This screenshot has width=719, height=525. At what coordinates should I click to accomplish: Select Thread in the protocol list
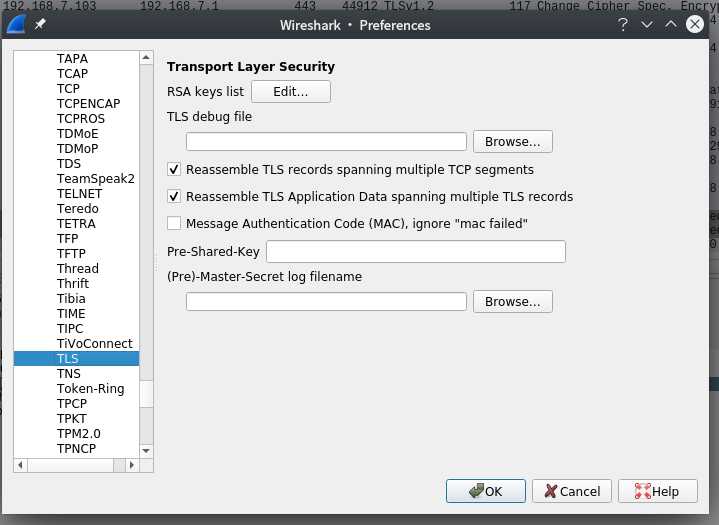click(77, 269)
